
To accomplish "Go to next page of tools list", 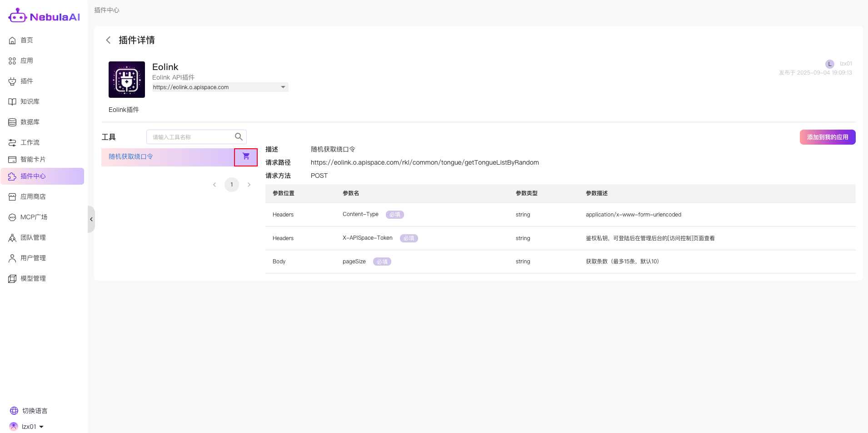I will point(249,185).
